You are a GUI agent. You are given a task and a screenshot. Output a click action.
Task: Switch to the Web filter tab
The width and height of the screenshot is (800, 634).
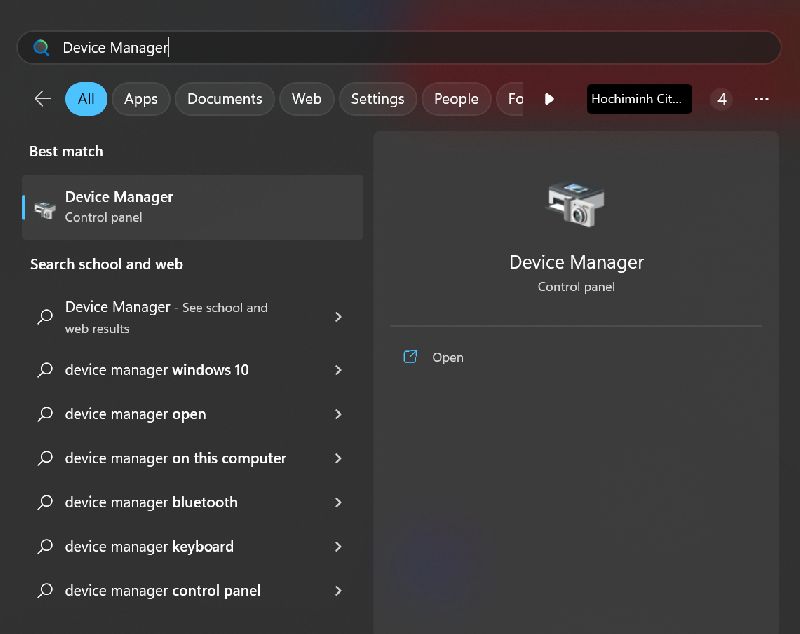click(x=306, y=99)
